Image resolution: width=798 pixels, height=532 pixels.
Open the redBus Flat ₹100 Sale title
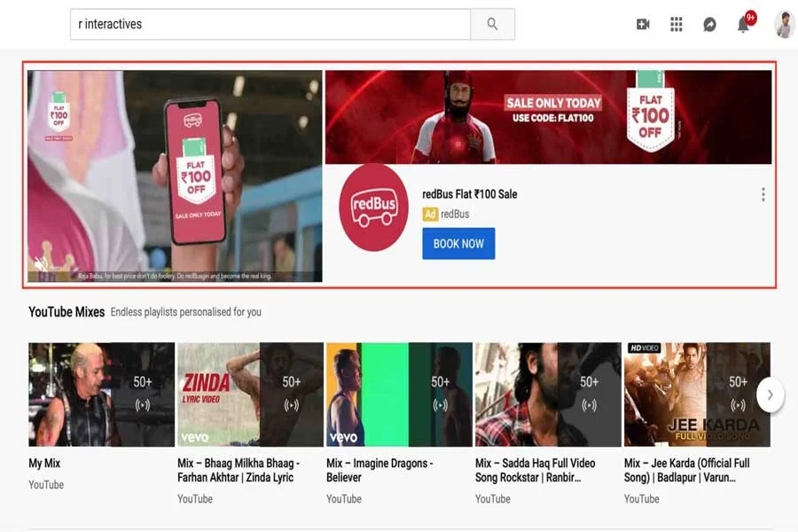(x=469, y=194)
